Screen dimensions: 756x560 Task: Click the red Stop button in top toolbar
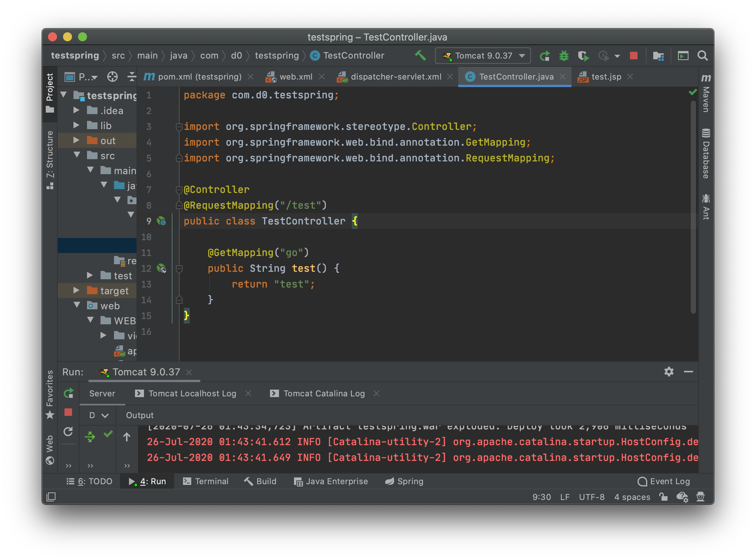[634, 56]
